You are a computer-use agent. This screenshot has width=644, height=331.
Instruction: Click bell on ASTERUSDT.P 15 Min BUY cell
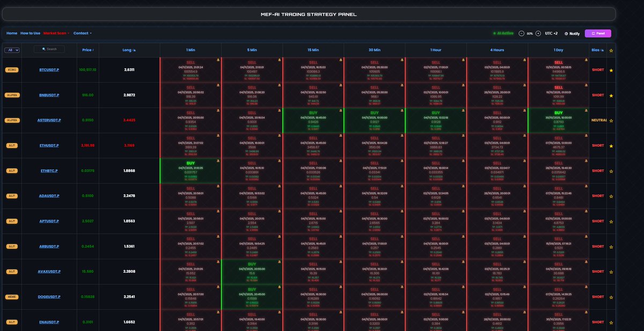point(341,111)
